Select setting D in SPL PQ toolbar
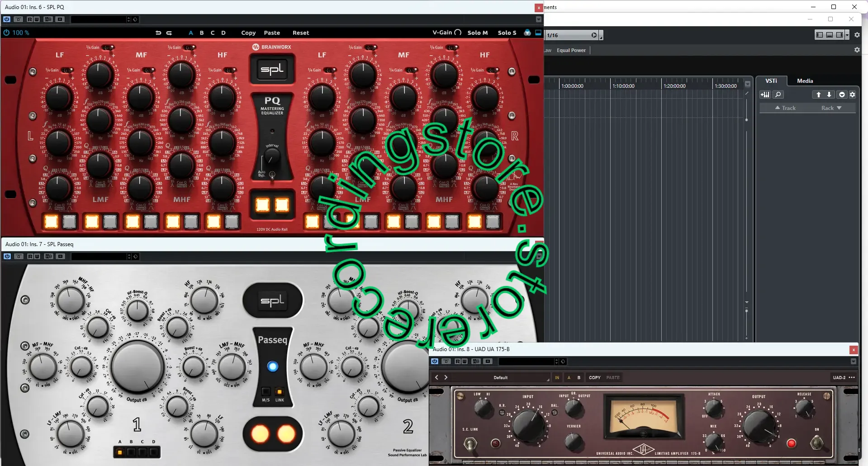The width and height of the screenshot is (868, 466). pyautogui.click(x=223, y=33)
